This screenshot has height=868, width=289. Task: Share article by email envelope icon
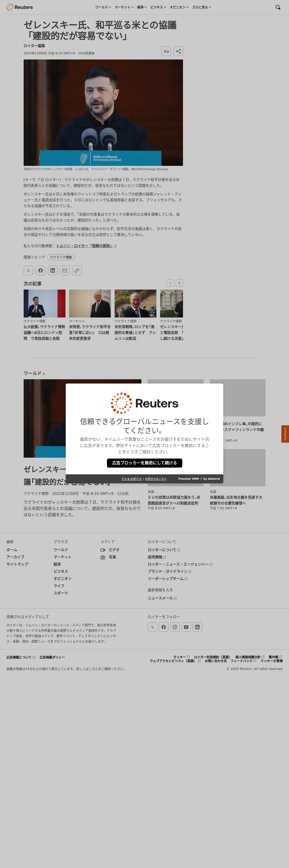click(65, 270)
